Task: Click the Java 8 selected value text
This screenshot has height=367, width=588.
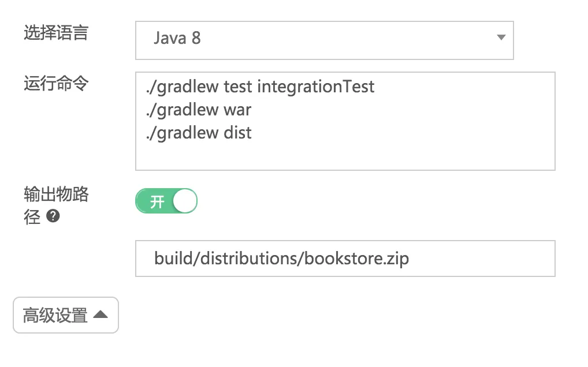Action: tap(177, 39)
